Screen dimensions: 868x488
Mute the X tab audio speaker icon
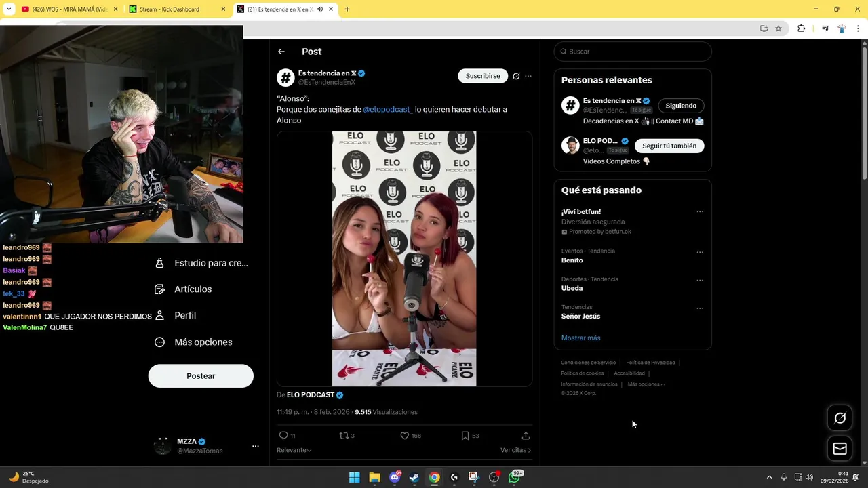point(320,9)
